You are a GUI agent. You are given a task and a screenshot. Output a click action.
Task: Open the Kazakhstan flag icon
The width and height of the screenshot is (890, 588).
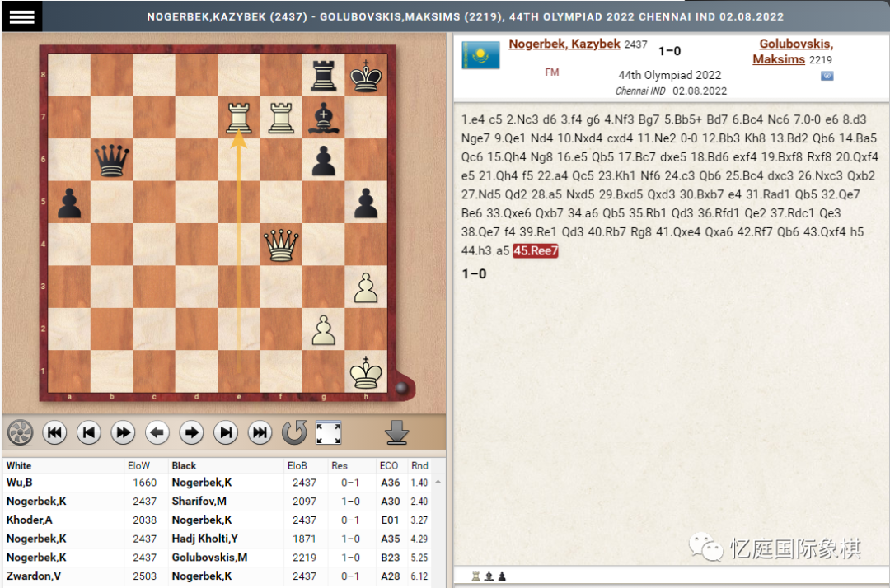coord(480,55)
